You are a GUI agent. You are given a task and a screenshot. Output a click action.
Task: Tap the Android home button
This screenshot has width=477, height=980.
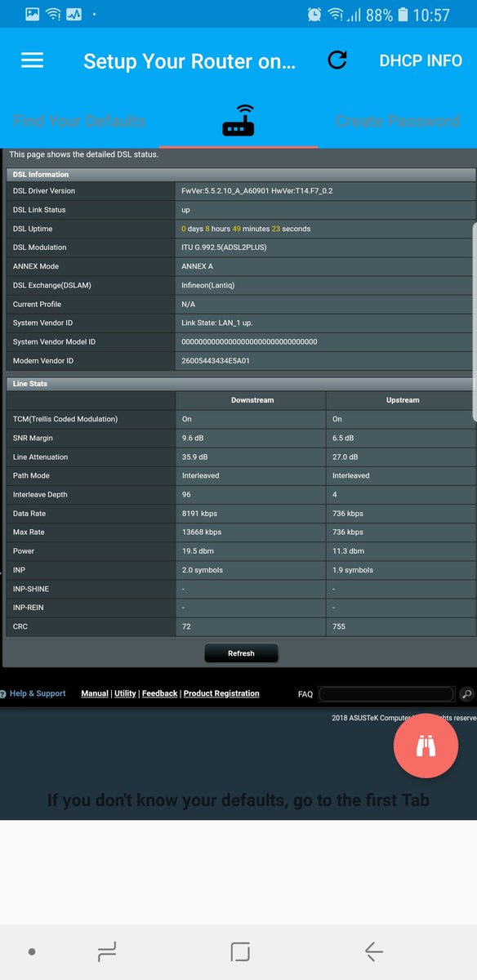239,951
